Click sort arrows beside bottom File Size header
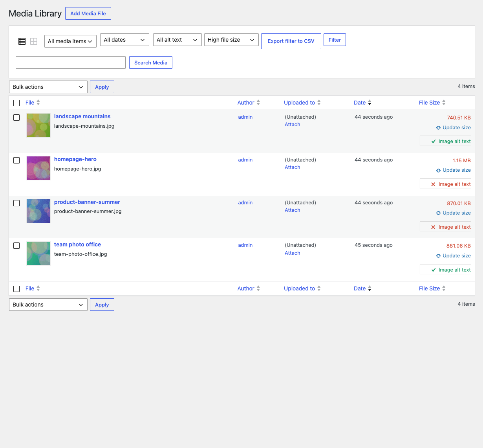This screenshot has height=448, width=483. pos(444,288)
